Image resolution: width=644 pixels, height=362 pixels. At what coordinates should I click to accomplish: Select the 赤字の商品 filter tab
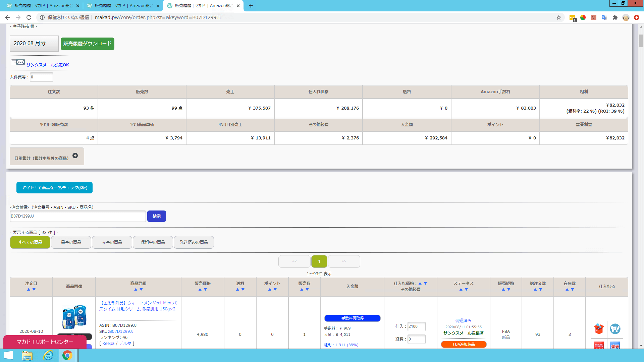coord(112,242)
